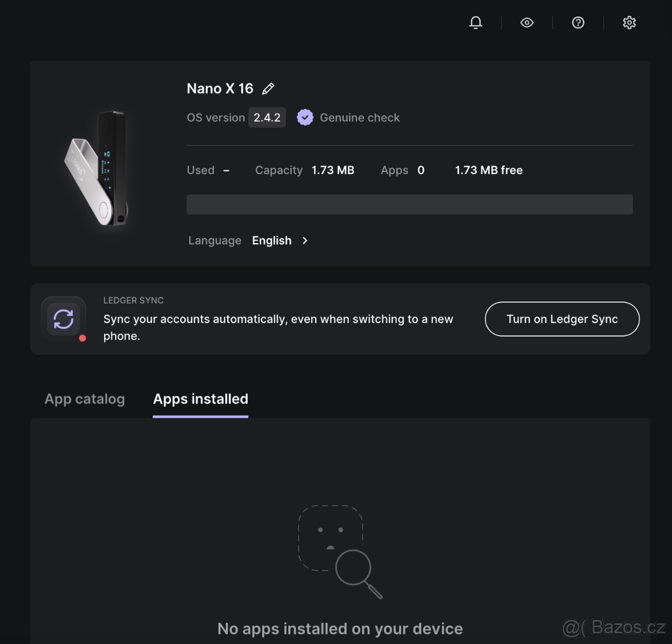Click the OS version 2.4.2 badge
This screenshot has width=672, height=644.
click(267, 117)
